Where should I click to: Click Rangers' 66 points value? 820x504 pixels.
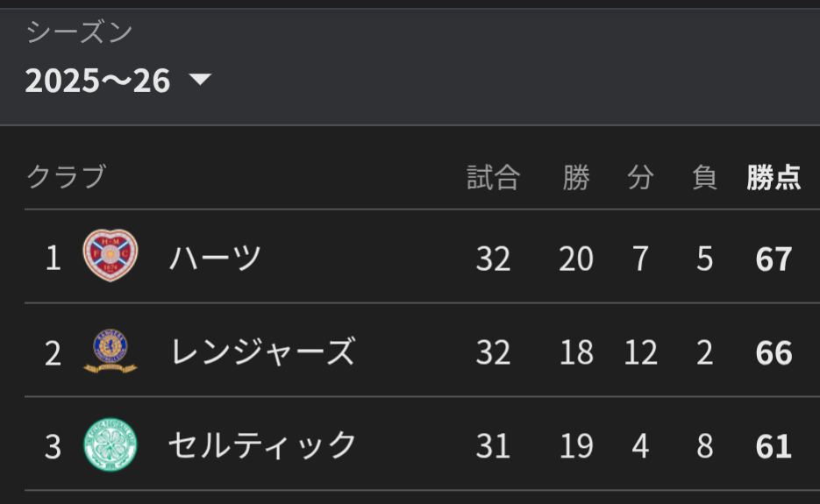point(774,352)
